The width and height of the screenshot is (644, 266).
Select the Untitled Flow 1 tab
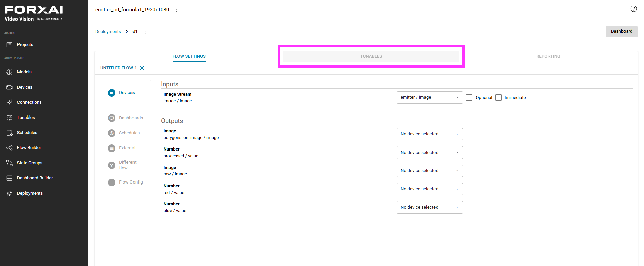click(x=118, y=68)
